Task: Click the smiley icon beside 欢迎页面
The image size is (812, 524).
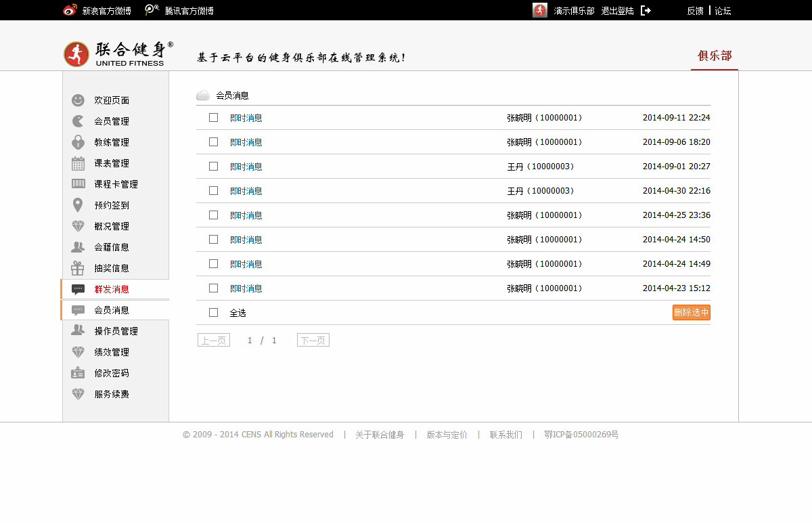Action: [x=78, y=100]
